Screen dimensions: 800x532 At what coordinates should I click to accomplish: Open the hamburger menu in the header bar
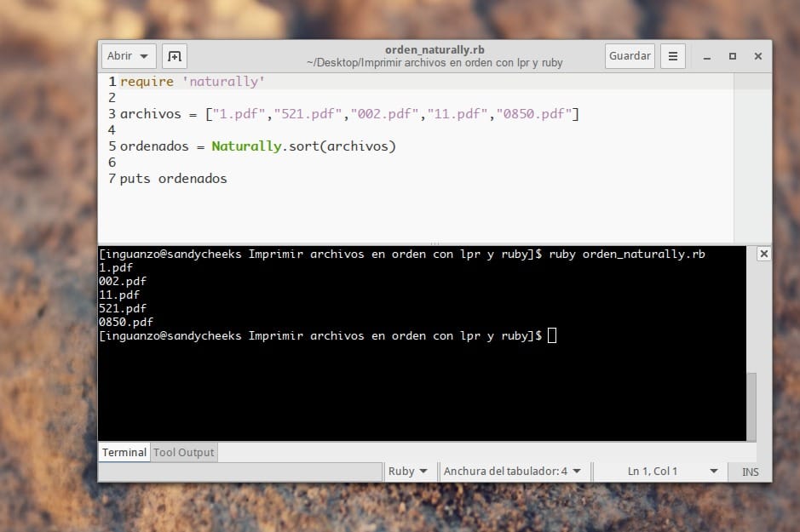coord(672,56)
